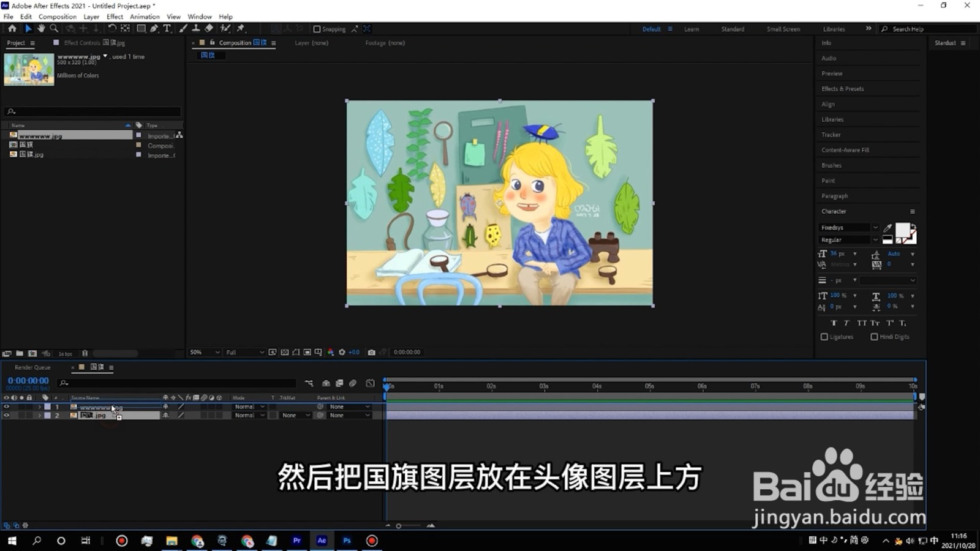Open the Effects & Presets panel
980x551 pixels.
(x=843, y=89)
